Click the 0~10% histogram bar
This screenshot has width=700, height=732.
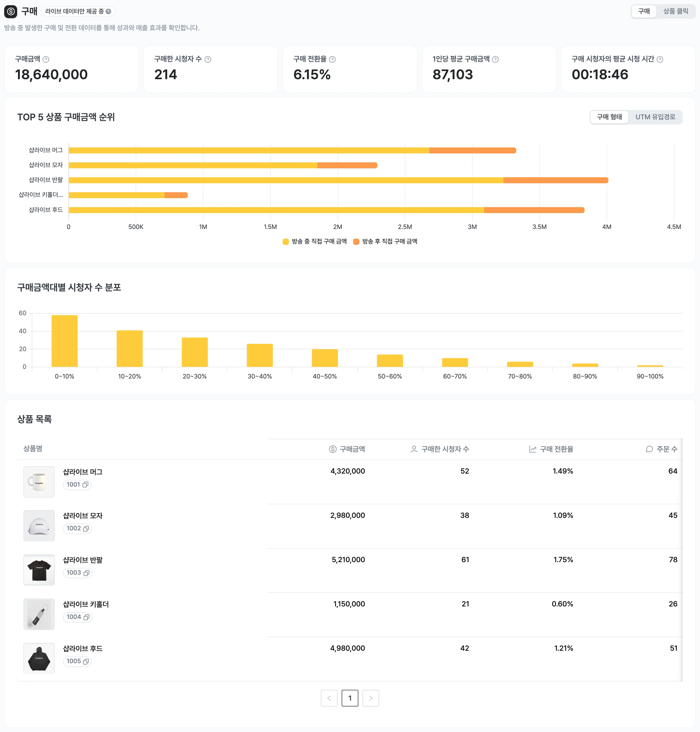(x=65, y=341)
